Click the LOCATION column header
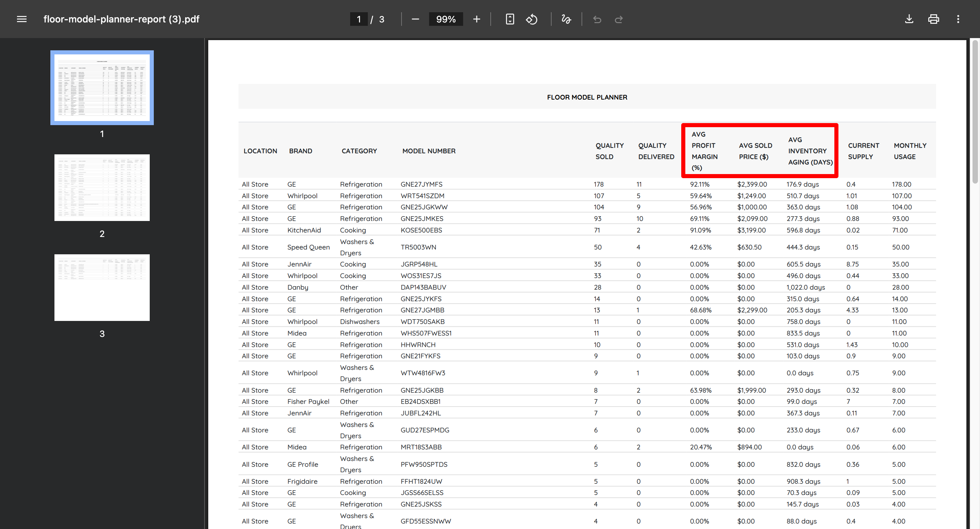The height and width of the screenshot is (529, 980). (260, 151)
